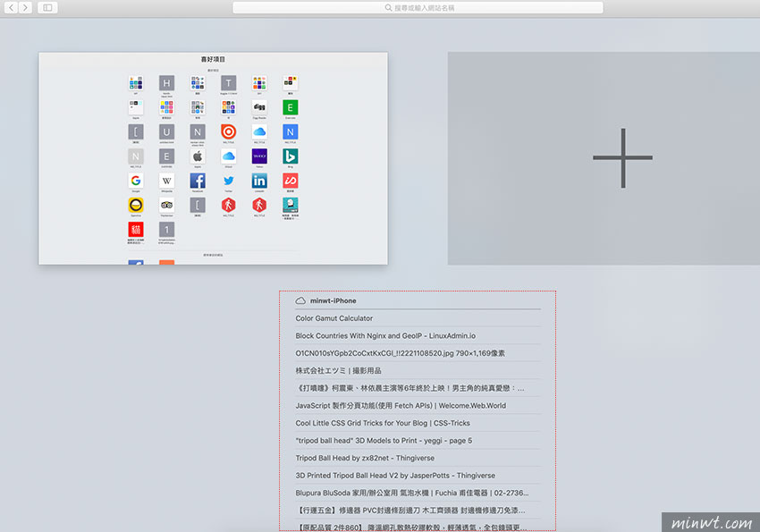Open the 【行運五金】修邊器 PVC tab
760x532 pixels.
(418, 511)
